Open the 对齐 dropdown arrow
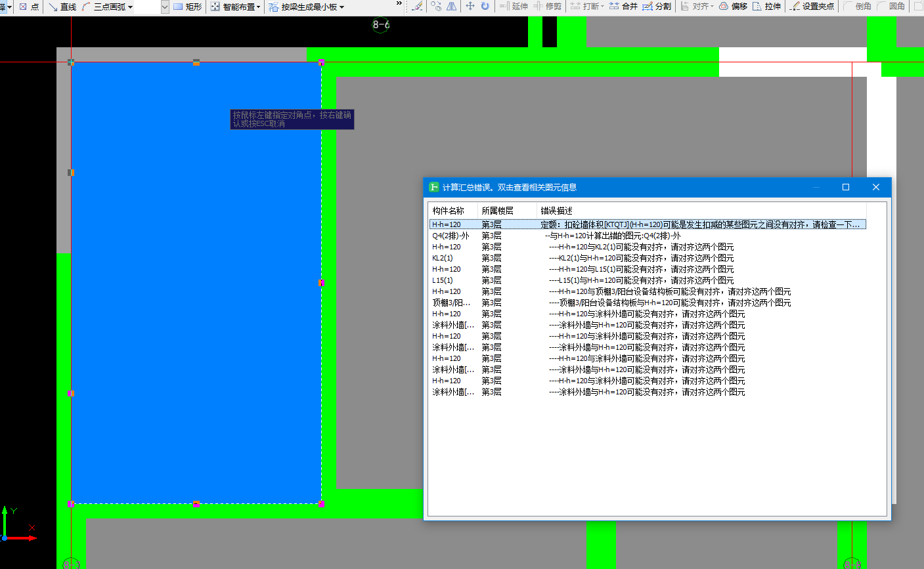The height and width of the screenshot is (569, 924). point(712,7)
